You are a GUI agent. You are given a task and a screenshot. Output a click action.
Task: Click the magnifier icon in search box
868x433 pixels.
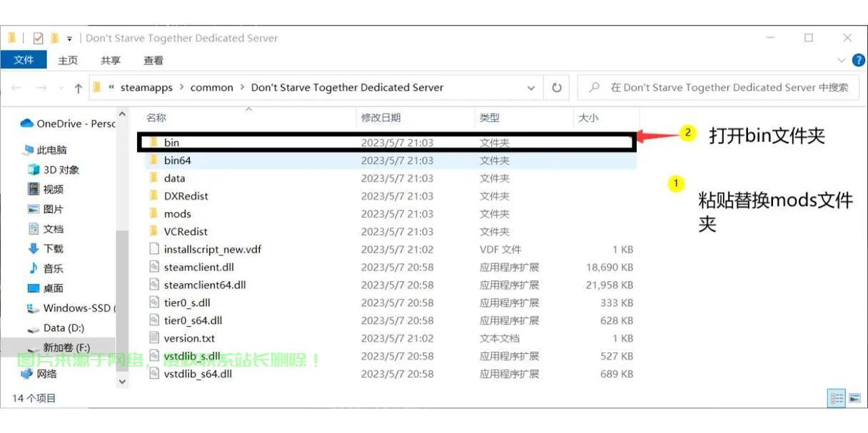(x=594, y=88)
